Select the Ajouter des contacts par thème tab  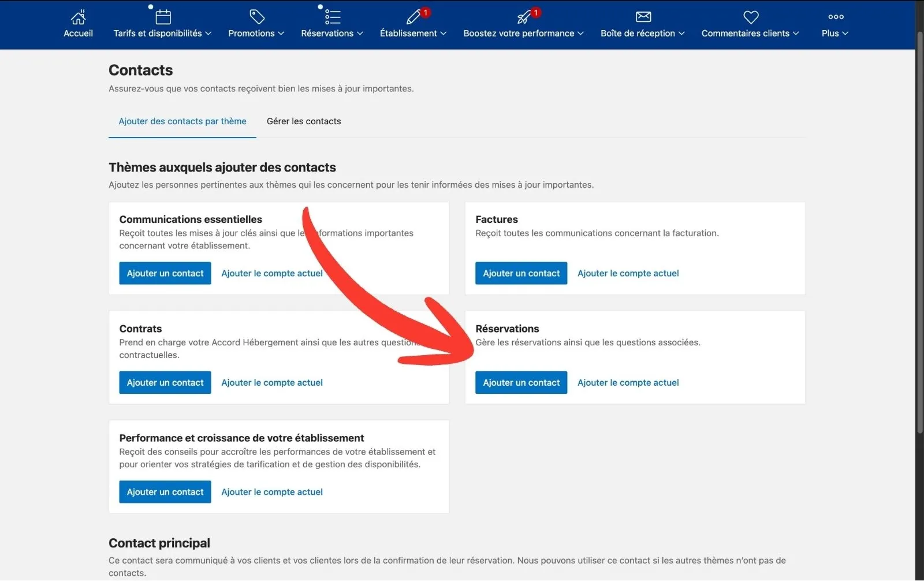(182, 121)
